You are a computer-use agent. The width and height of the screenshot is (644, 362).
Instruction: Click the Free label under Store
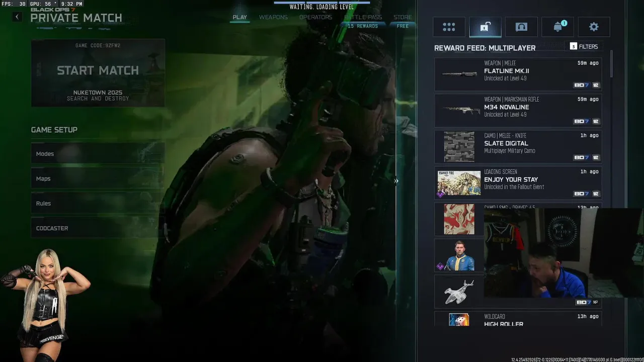click(403, 26)
